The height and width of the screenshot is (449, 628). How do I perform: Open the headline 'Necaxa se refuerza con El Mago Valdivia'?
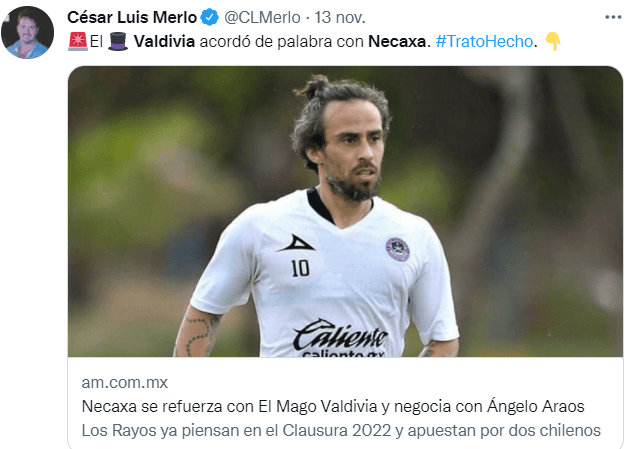click(x=229, y=407)
